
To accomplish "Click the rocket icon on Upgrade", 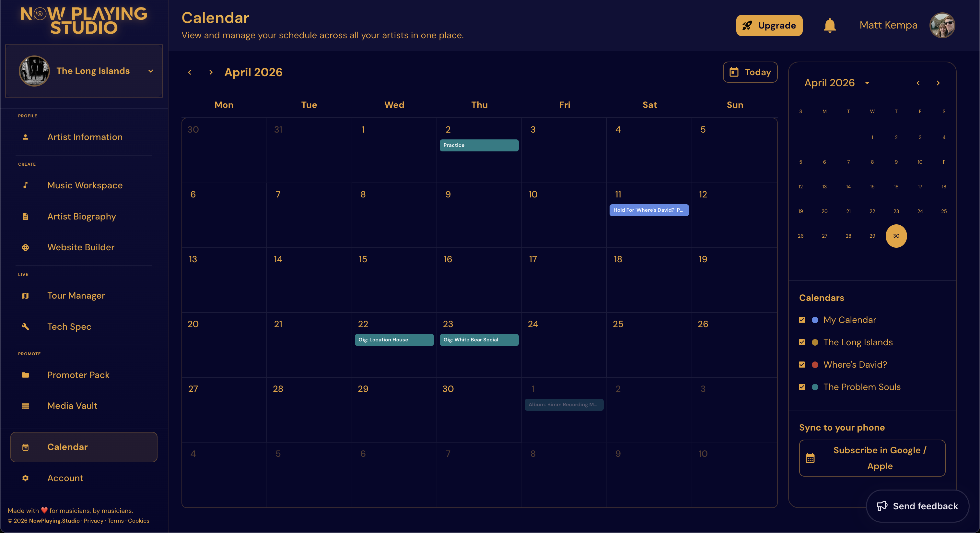I will [x=747, y=26].
